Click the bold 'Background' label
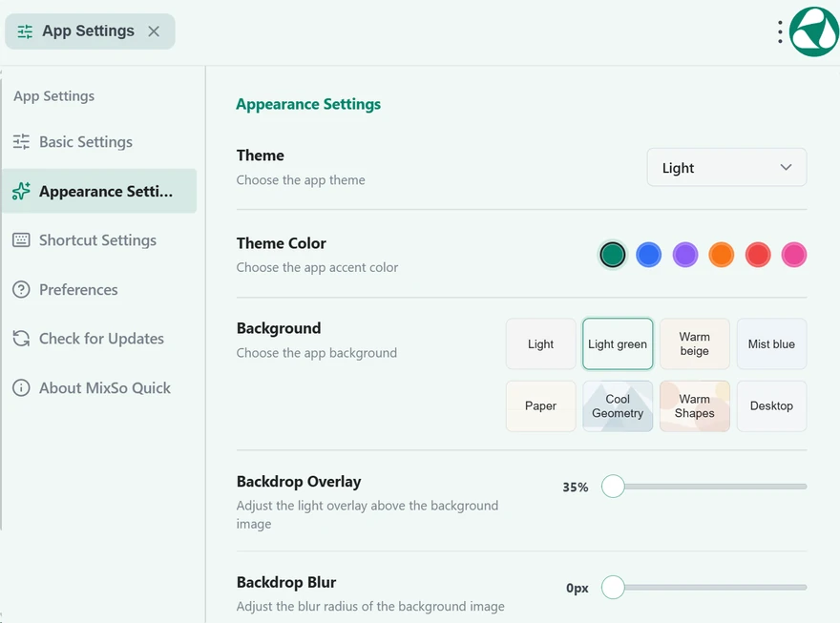Screen dimensions: 840x623 [x=279, y=328]
